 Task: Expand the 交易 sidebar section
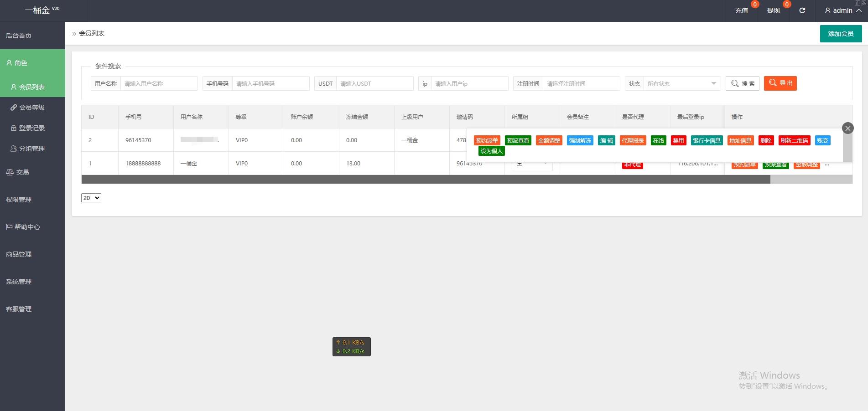[22, 172]
